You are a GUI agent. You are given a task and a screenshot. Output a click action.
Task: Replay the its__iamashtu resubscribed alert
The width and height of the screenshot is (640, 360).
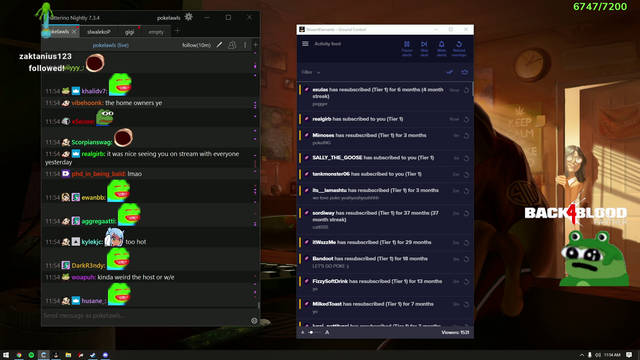click(x=466, y=191)
